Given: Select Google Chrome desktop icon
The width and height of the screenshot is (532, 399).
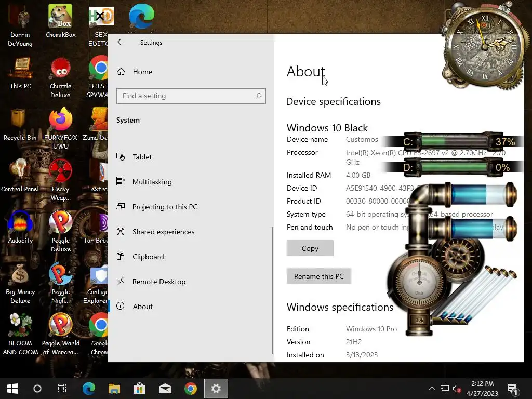Looking at the screenshot, I should point(99,335).
